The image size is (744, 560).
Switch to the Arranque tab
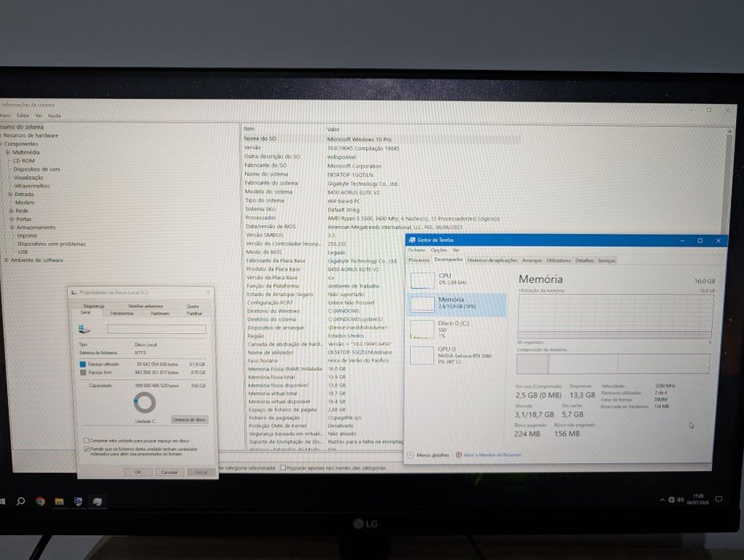tap(532, 260)
